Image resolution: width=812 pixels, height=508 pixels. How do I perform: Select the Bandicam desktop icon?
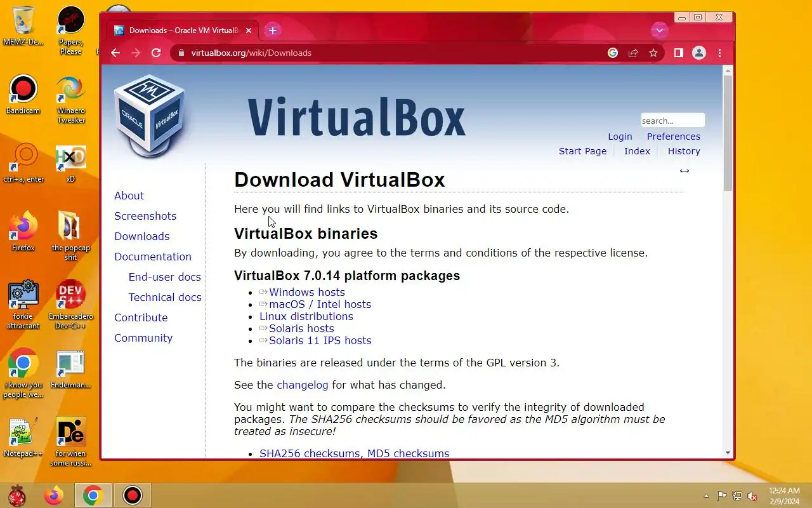(23, 95)
